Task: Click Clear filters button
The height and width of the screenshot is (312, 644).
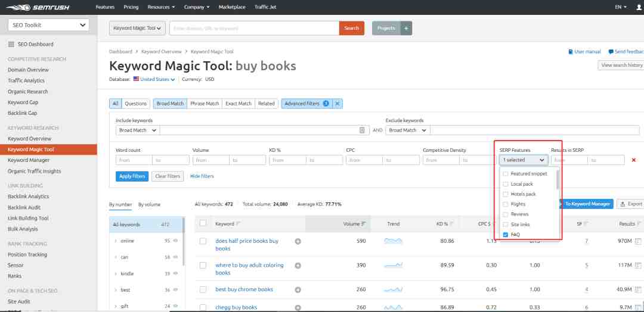Action: [168, 176]
